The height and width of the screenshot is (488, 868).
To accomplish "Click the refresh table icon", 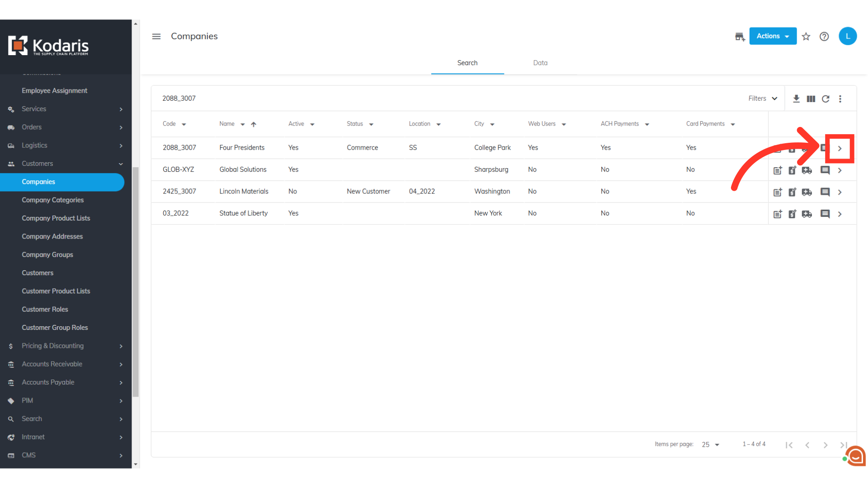I will 826,99.
